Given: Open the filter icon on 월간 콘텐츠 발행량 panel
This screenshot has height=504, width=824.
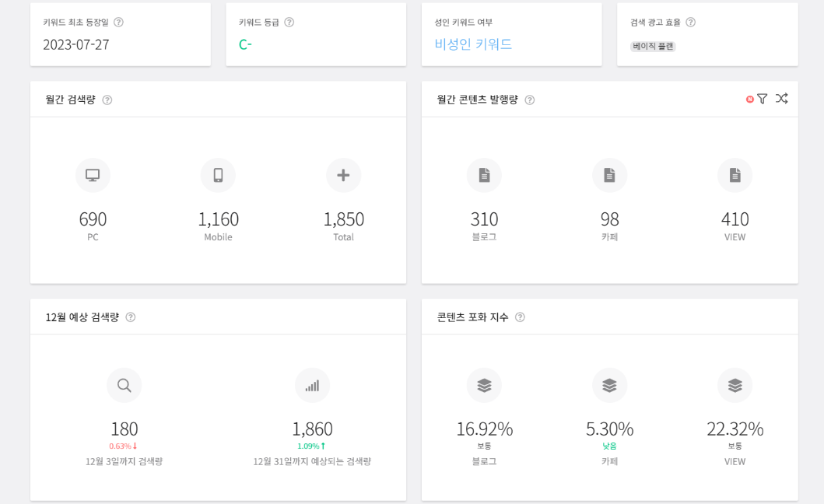Looking at the screenshot, I should click(x=762, y=99).
